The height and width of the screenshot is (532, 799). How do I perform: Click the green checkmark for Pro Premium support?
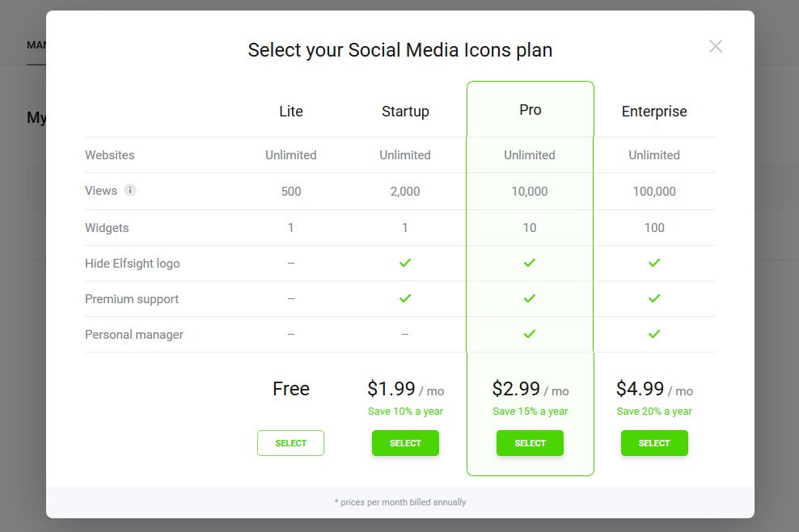coord(530,298)
